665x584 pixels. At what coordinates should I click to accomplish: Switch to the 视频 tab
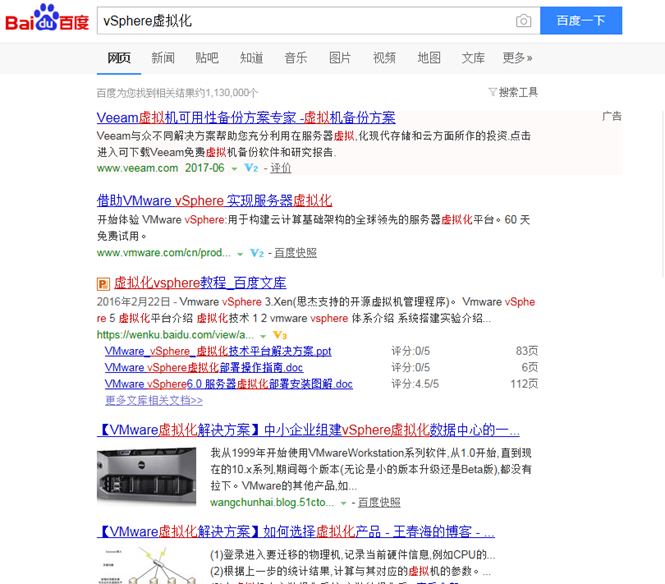pos(384,58)
